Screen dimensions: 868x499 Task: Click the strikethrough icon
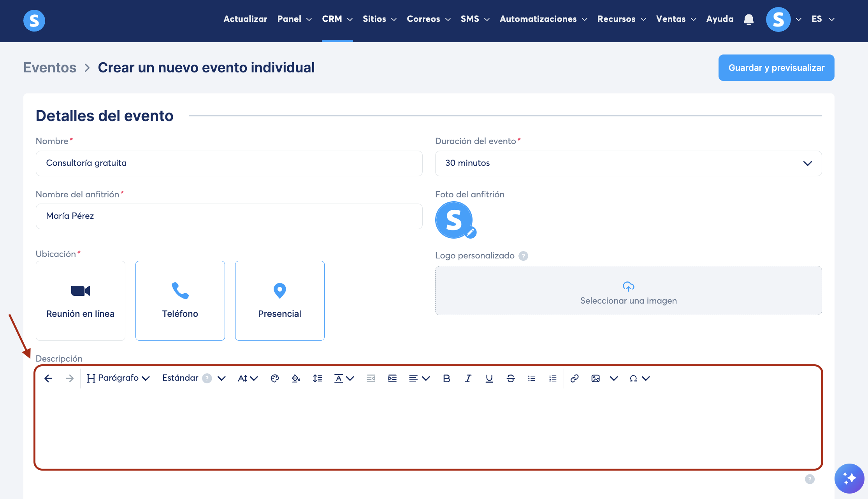tap(511, 378)
